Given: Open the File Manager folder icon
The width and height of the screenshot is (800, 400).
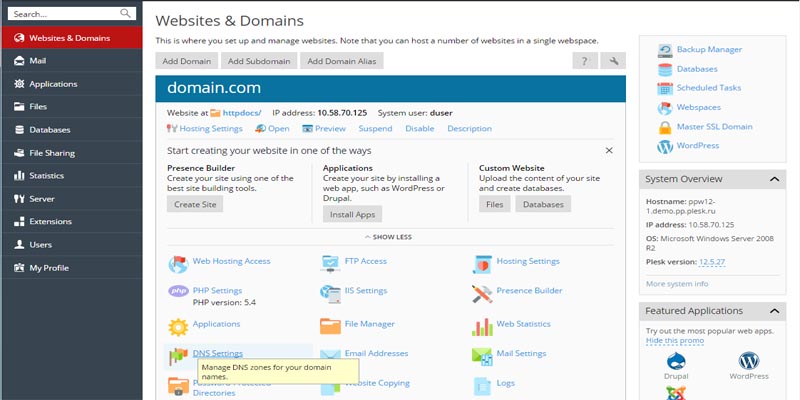Looking at the screenshot, I should pos(330,327).
